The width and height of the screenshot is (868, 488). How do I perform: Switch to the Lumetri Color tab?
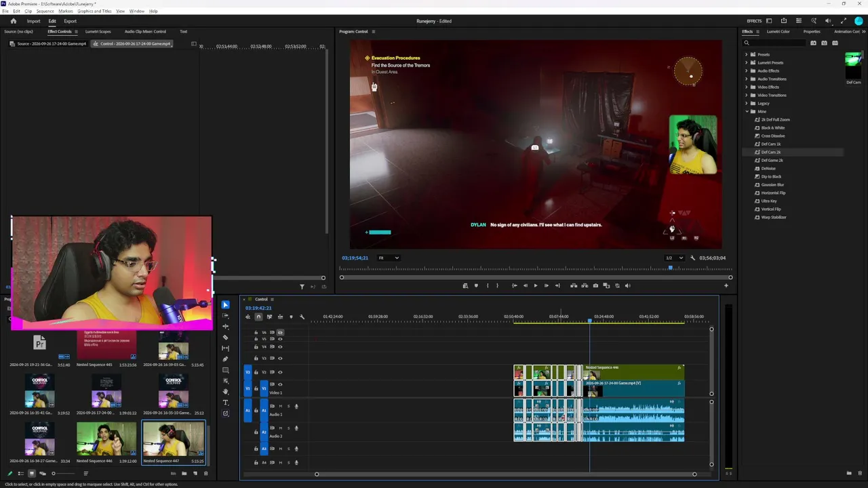[x=778, y=31]
